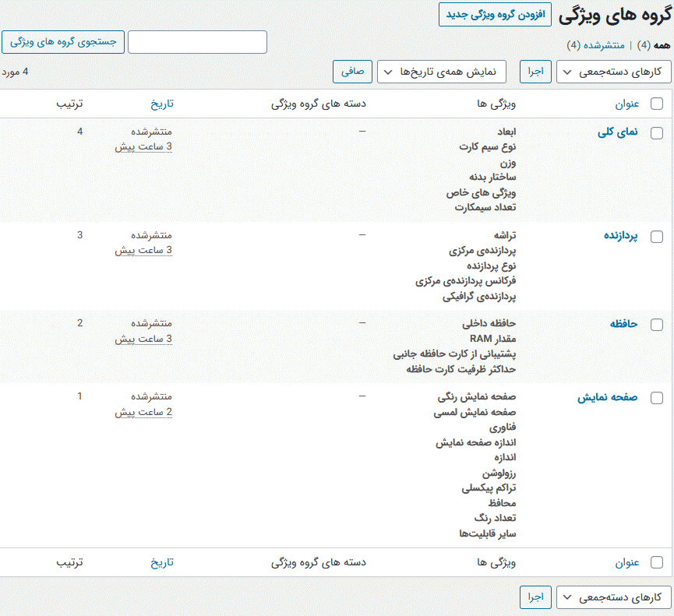
Task: Click the 'ابعاد' feature text
Action: 506,132
